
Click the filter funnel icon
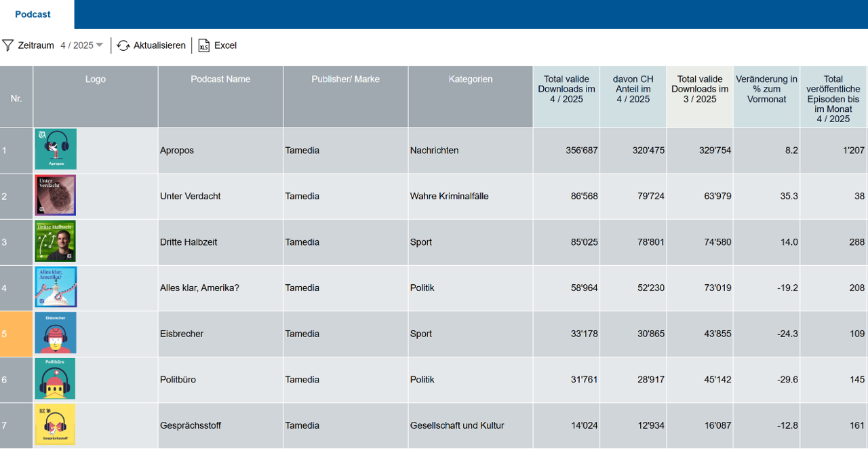[7, 45]
